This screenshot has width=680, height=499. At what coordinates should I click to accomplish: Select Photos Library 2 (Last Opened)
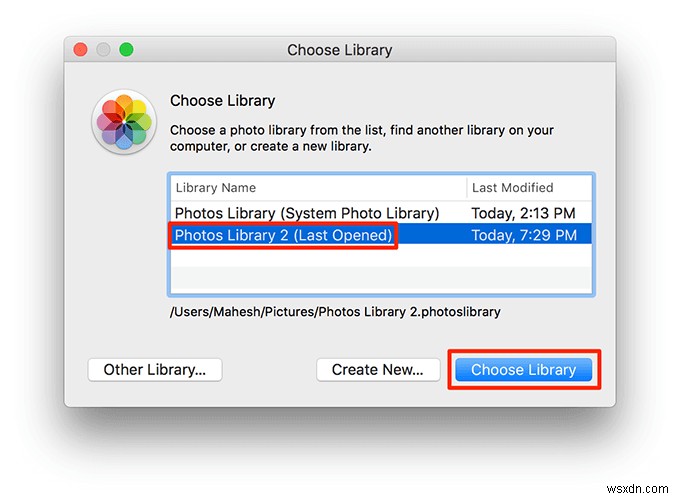283,236
